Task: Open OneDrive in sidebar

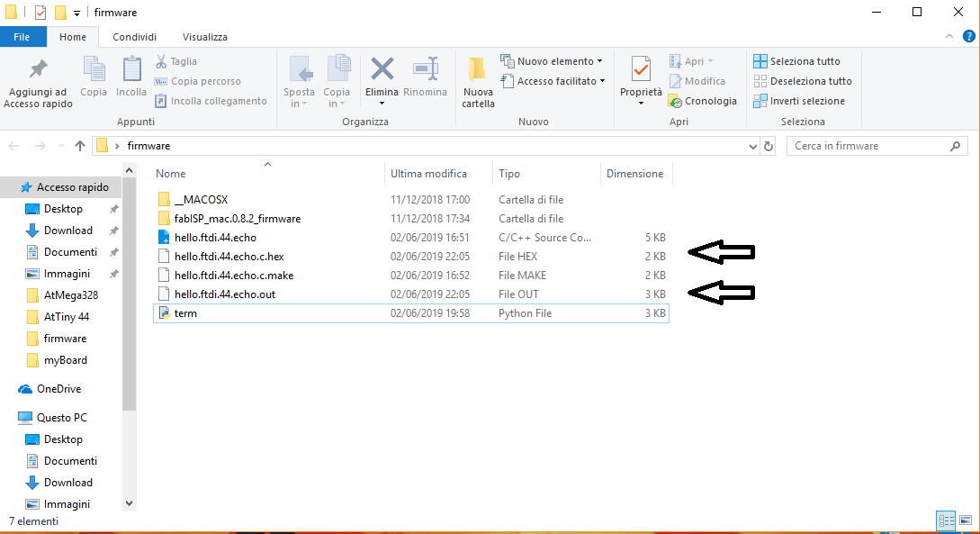Action: 50,389
